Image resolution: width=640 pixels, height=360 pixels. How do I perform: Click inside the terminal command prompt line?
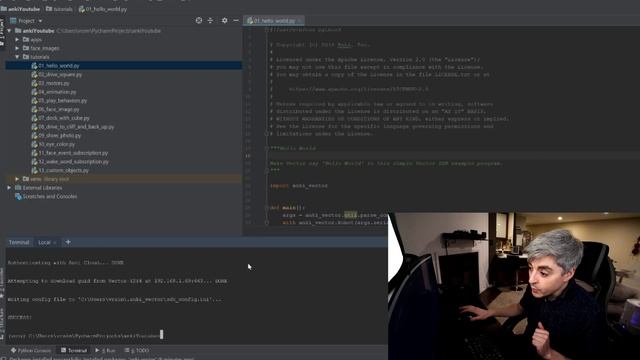tap(85, 336)
